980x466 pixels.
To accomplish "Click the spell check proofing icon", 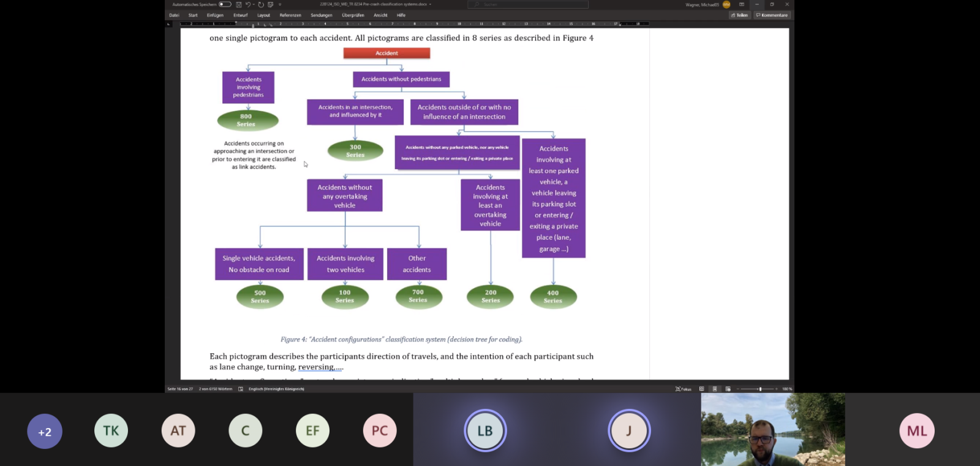I will tap(241, 389).
